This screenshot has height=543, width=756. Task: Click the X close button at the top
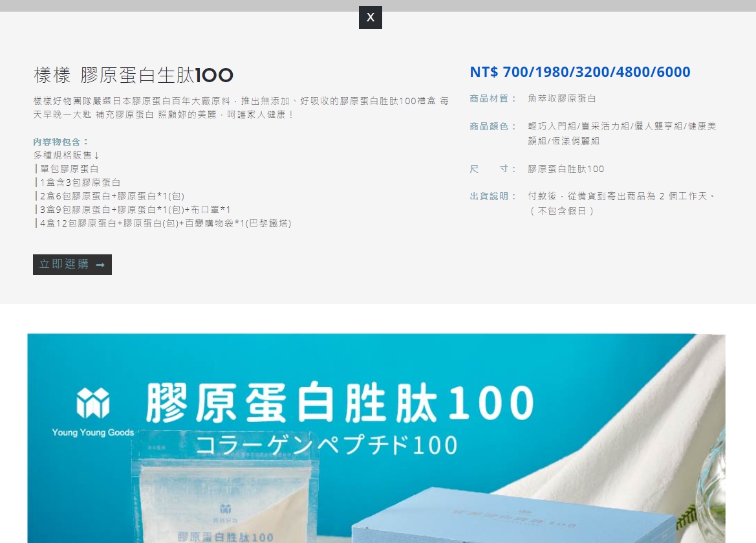370,17
